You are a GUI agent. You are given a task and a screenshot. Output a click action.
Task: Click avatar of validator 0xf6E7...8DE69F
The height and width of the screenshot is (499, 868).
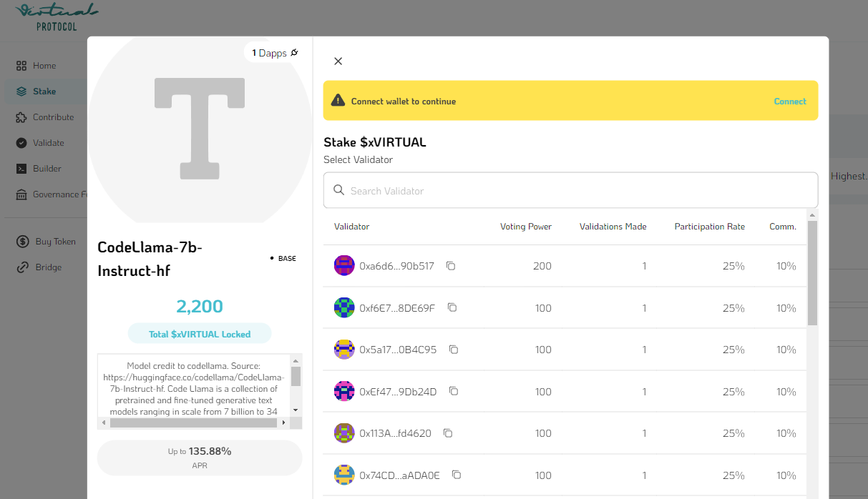tap(344, 307)
